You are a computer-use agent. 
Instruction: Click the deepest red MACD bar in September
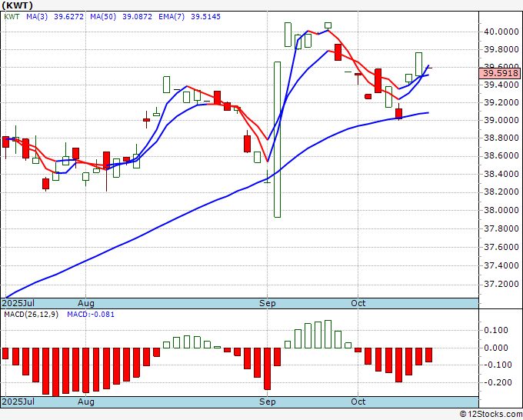[267, 368]
